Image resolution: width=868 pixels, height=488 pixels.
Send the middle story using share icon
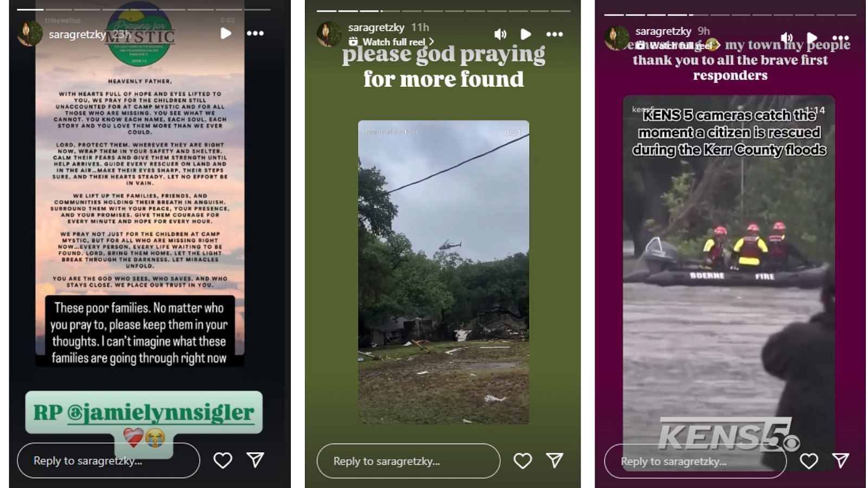(554, 460)
